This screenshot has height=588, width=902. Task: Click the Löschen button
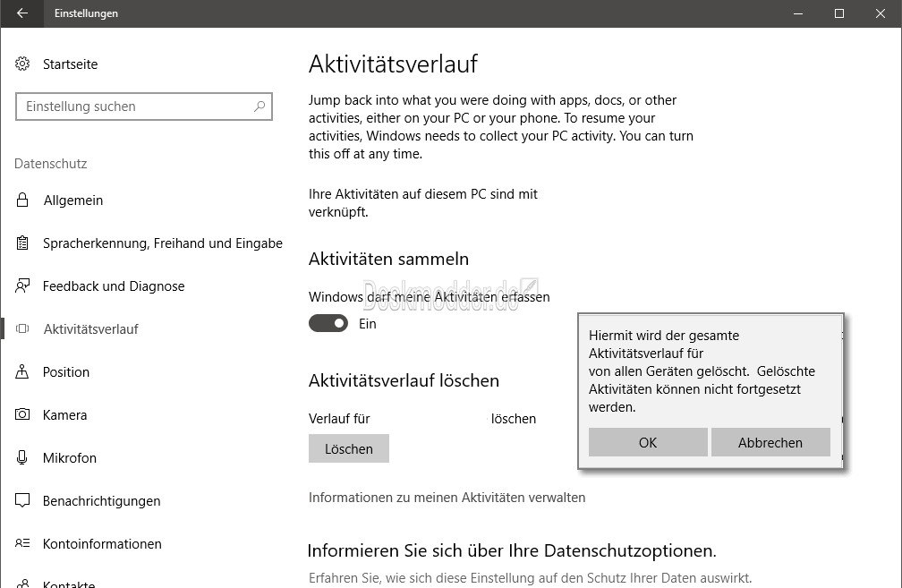tap(349, 448)
